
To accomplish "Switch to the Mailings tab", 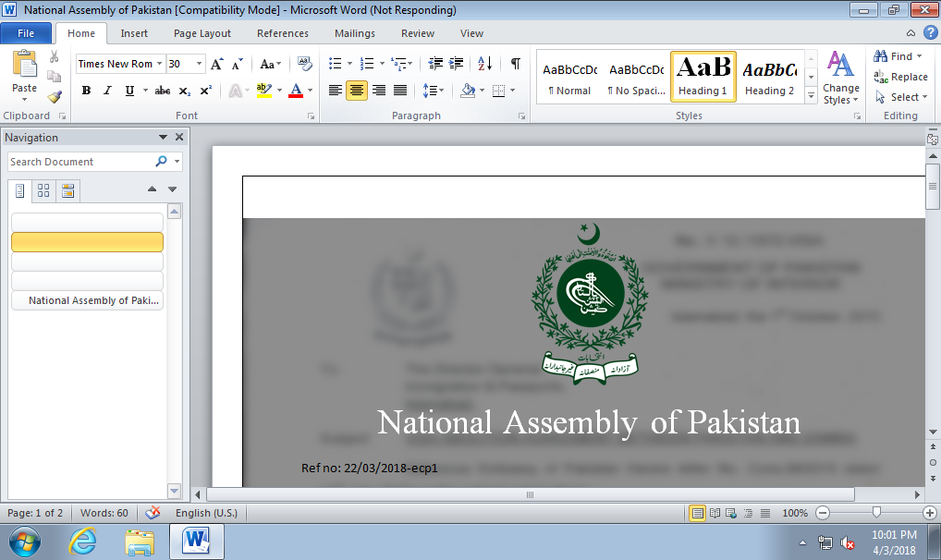I will click(x=355, y=33).
